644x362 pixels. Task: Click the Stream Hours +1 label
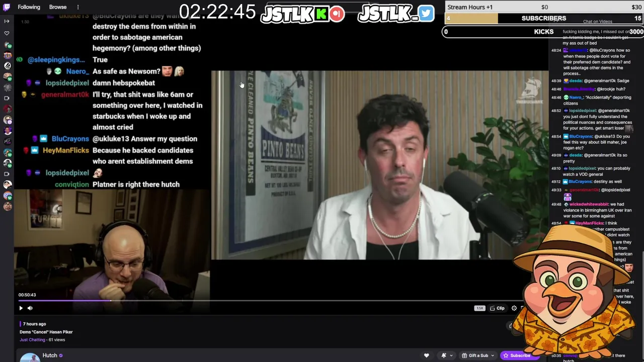(x=470, y=7)
